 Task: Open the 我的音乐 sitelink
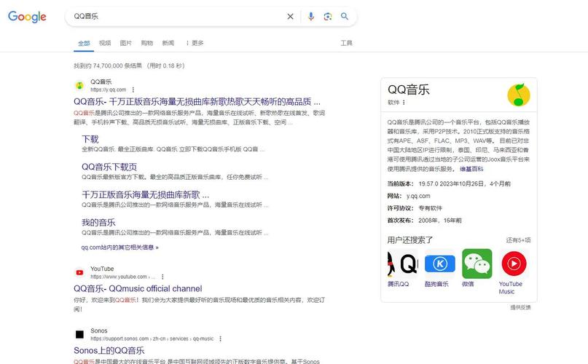98,222
